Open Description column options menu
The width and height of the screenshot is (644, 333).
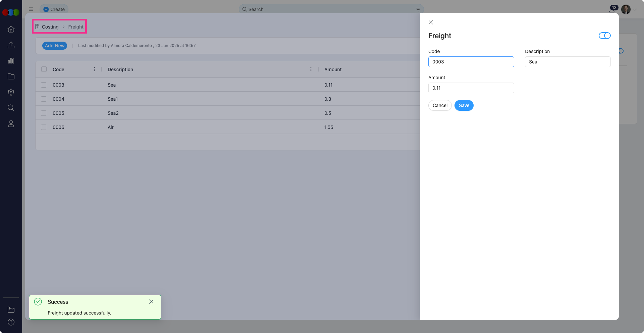click(x=311, y=69)
